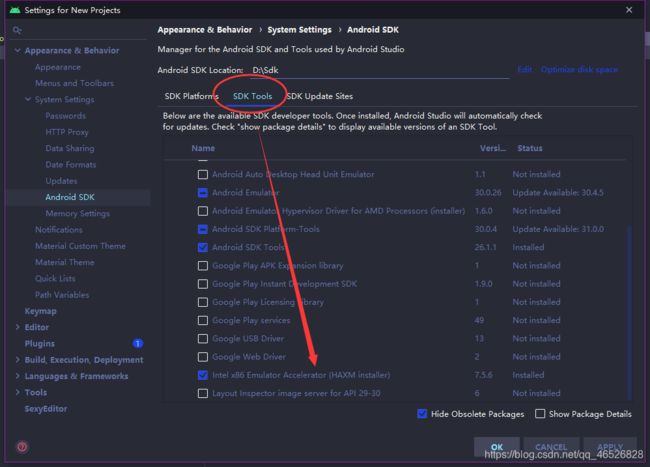The height and width of the screenshot is (467, 650).
Task: Select Plugins in settings sidebar
Action: (39, 344)
